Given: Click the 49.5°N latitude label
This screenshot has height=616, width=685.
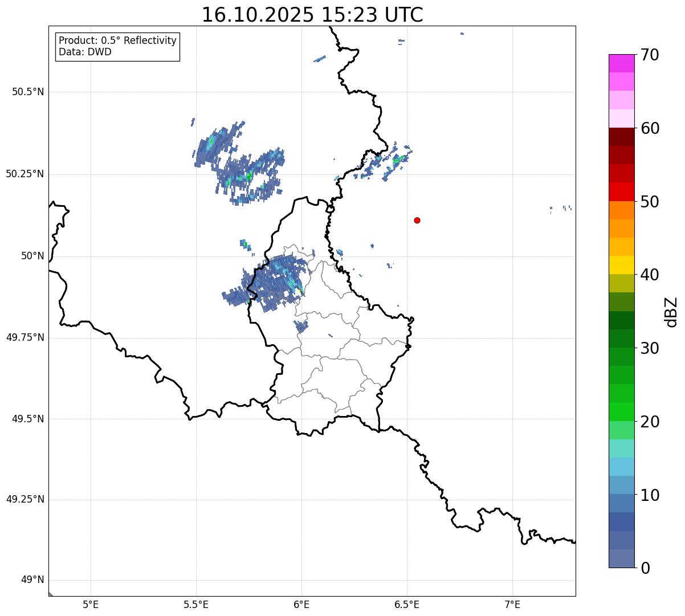Looking at the screenshot, I should pyautogui.click(x=28, y=419).
